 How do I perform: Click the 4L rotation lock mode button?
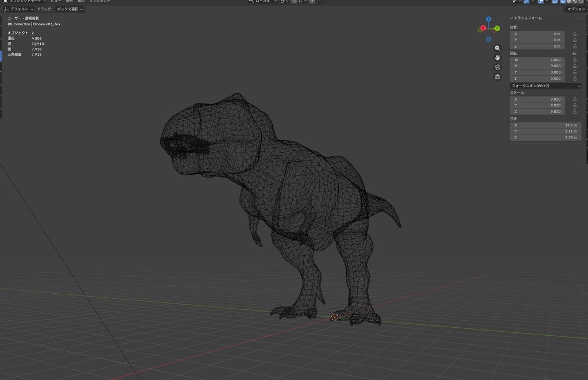click(574, 53)
